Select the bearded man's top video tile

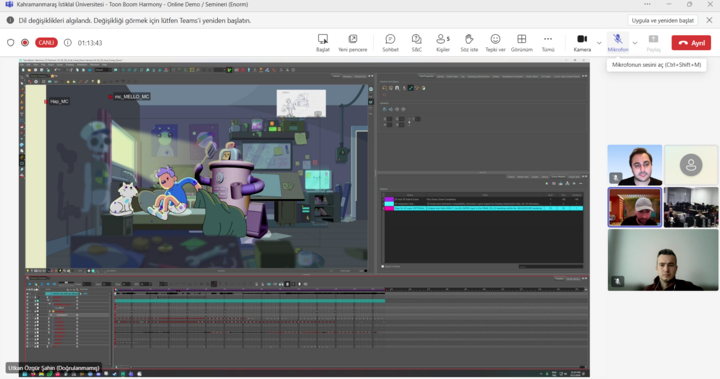pyautogui.click(x=635, y=165)
